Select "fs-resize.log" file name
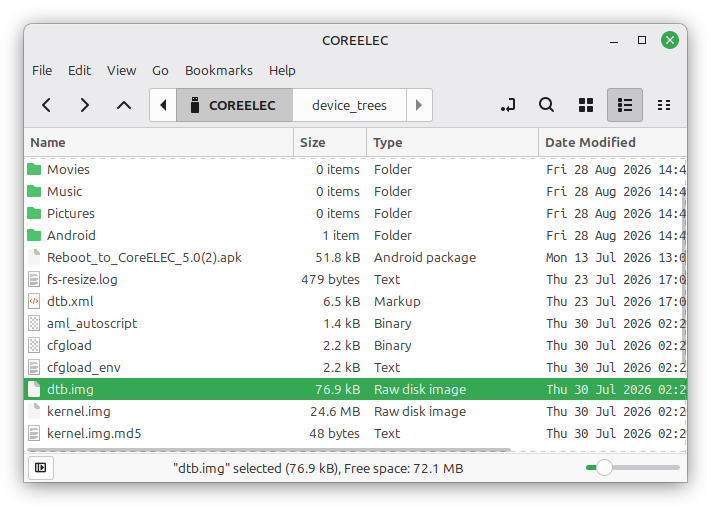Viewport: 711px width, 506px height. (82, 279)
